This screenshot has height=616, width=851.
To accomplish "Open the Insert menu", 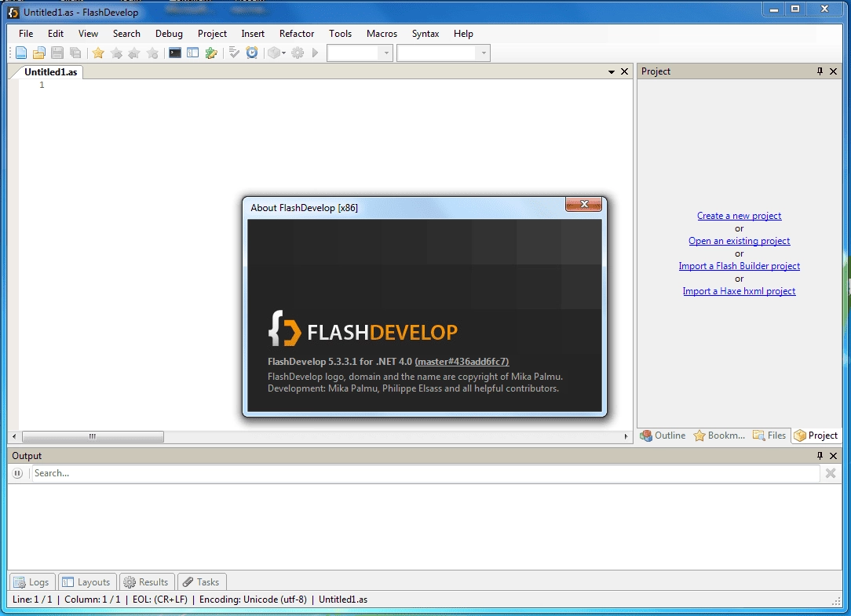I will (253, 34).
